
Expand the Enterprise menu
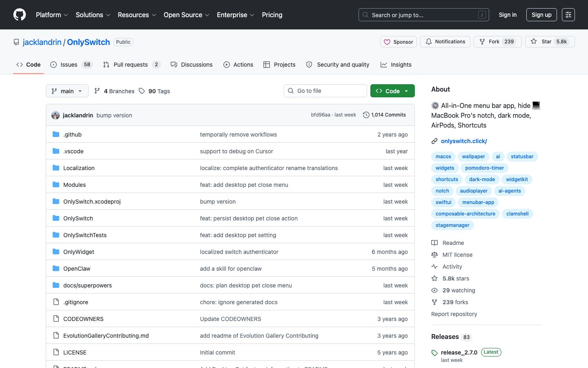tap(236, 15)
